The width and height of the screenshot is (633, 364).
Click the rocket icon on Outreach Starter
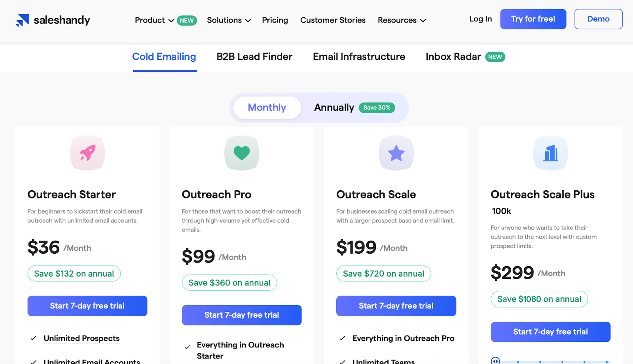pyautogui.click(x=87, y=153)
